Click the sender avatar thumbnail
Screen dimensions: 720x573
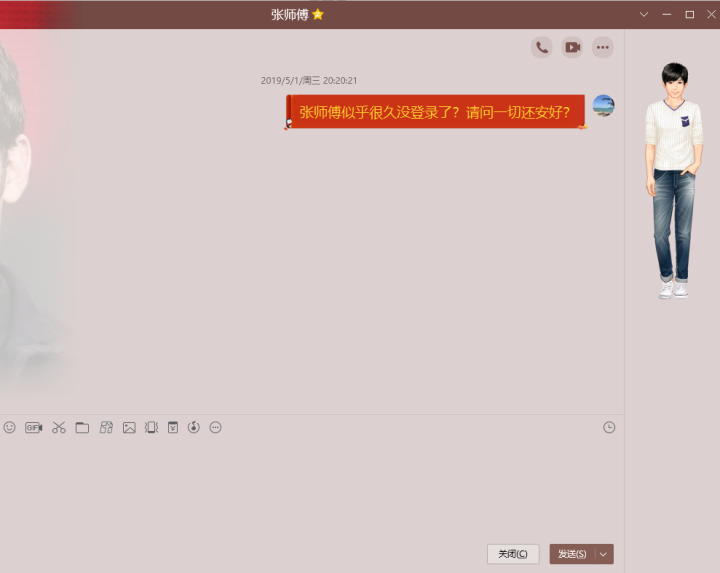coord(603,106)
